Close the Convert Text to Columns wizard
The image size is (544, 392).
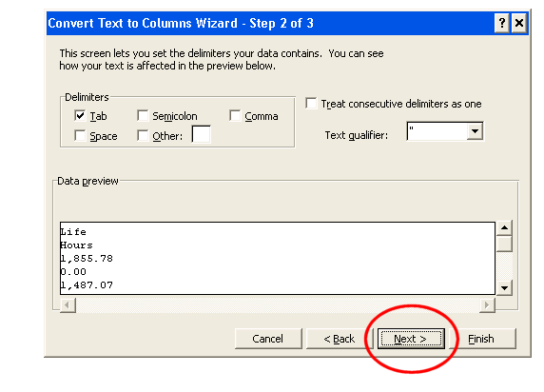click(519, 23)
